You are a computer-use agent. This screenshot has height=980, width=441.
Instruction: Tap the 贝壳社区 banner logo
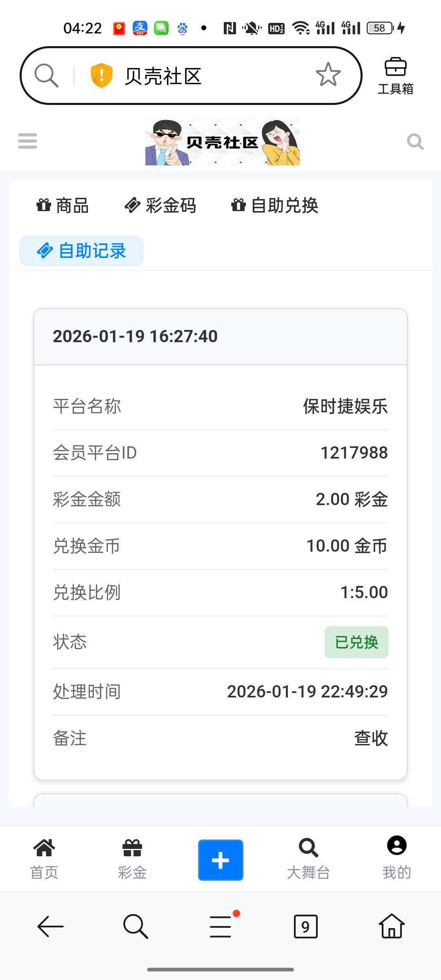click(223, 141)
